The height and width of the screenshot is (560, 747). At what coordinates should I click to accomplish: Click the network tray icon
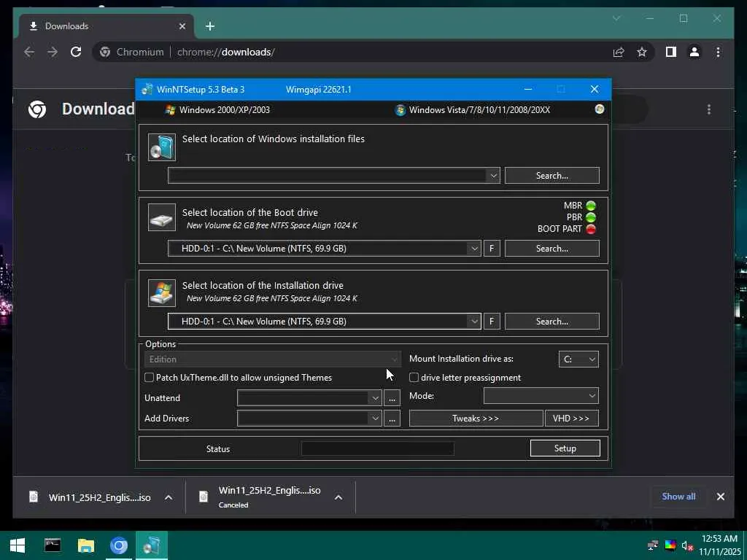[x=653, y=545]
